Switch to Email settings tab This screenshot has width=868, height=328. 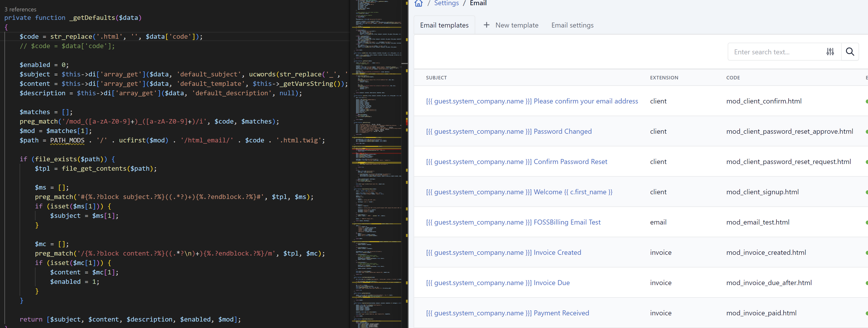pos(572,25)
